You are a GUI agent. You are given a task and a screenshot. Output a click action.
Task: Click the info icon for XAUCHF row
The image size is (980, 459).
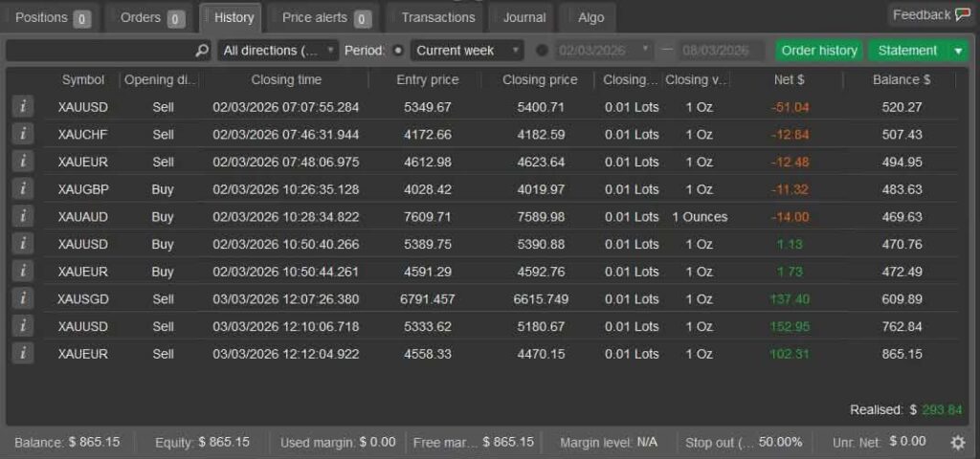tap(22, 135)
